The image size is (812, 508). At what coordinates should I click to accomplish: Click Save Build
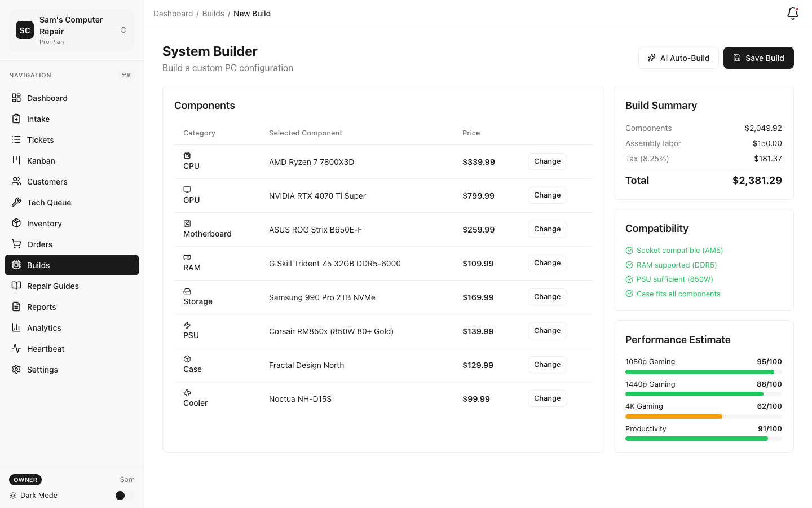[758, 58]
